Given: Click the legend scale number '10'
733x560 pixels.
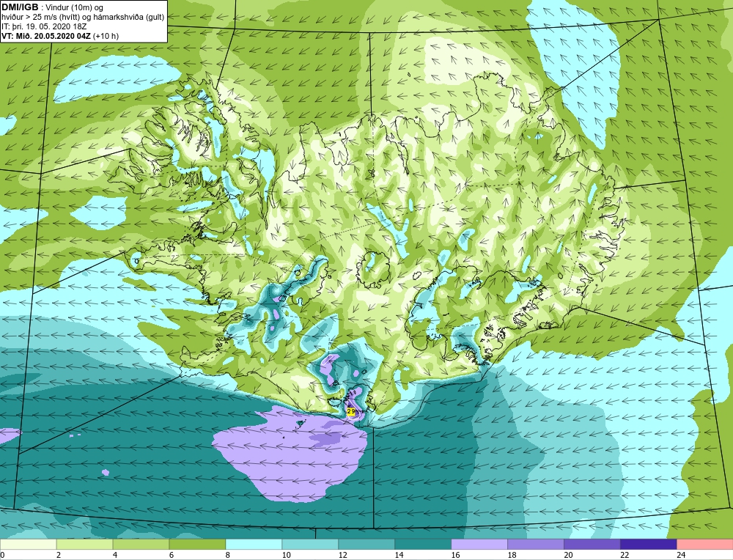Looking at the screenshot, I should pyautogui.click(x=286, y=556).
